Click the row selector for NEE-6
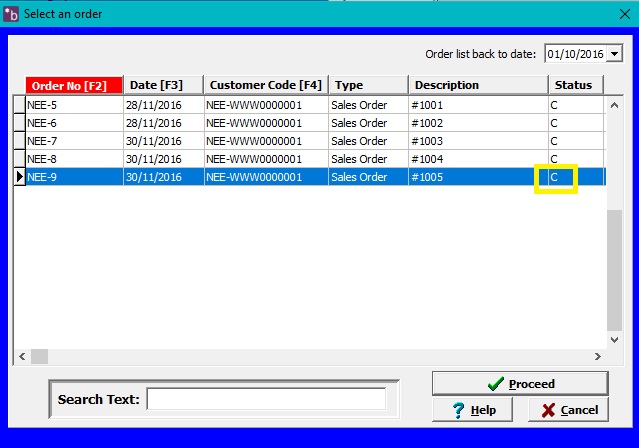Image resolution: width=639 pixels, height=448 pixels. [x=20, y=123]
